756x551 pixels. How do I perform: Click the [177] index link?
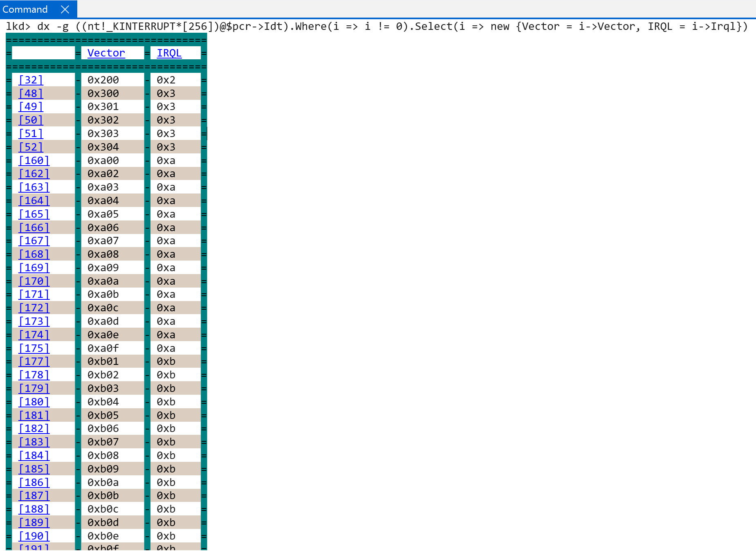pos(34,362)
